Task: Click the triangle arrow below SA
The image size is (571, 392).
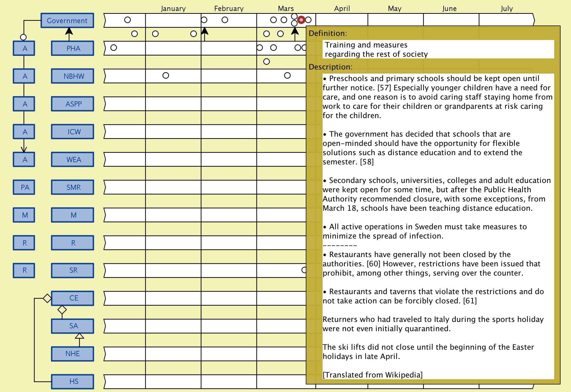Action: point(79,336)
